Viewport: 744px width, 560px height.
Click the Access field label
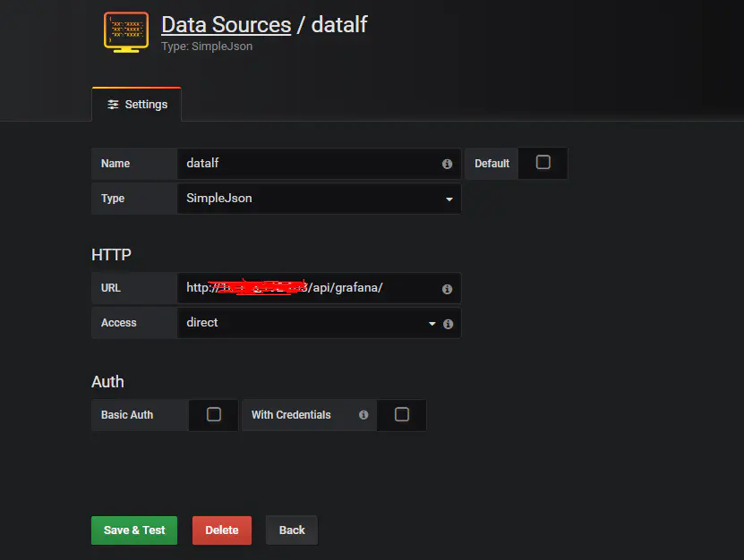(118, 323)
